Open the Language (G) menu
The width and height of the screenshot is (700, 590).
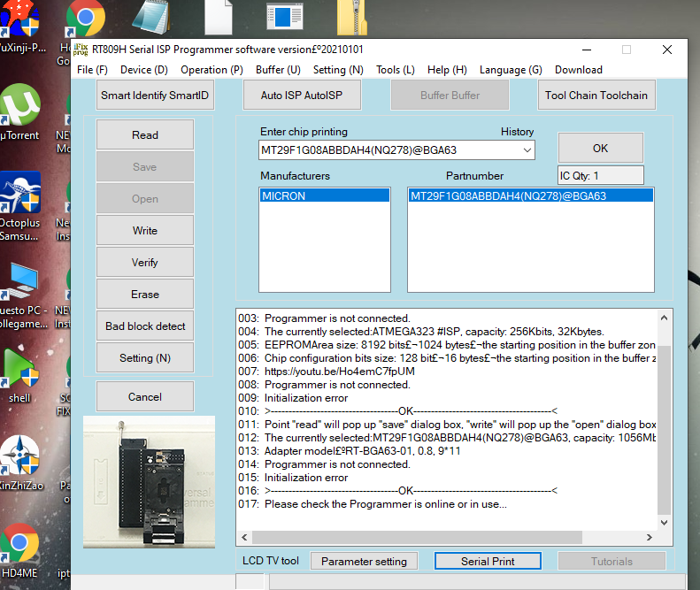click(511, 70)
